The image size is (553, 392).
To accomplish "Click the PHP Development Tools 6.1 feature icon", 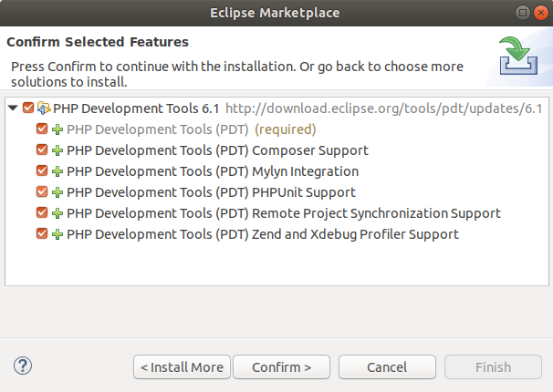I will (x=44, y=108).
